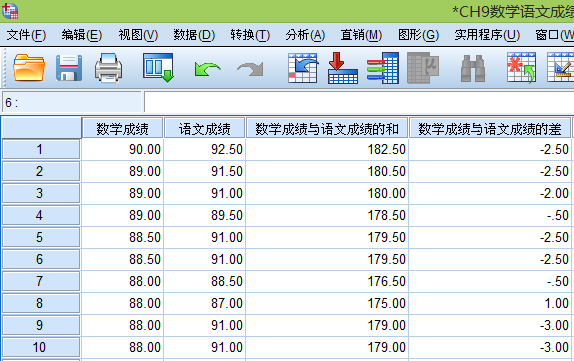Viewport: 574px width, 361px height.
Task: Click cell 179.50 in row 6
Action: coord(327,259)
